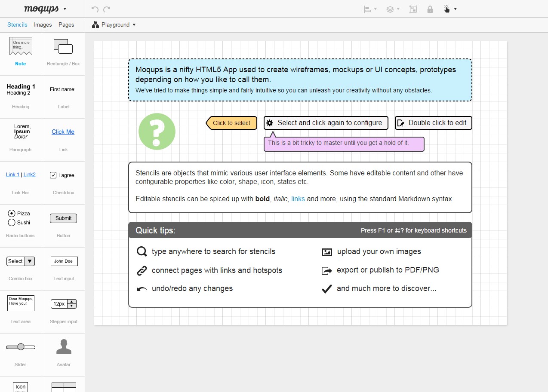Click 'Link 1' in the Link Bar stencil

click(12, 175)
